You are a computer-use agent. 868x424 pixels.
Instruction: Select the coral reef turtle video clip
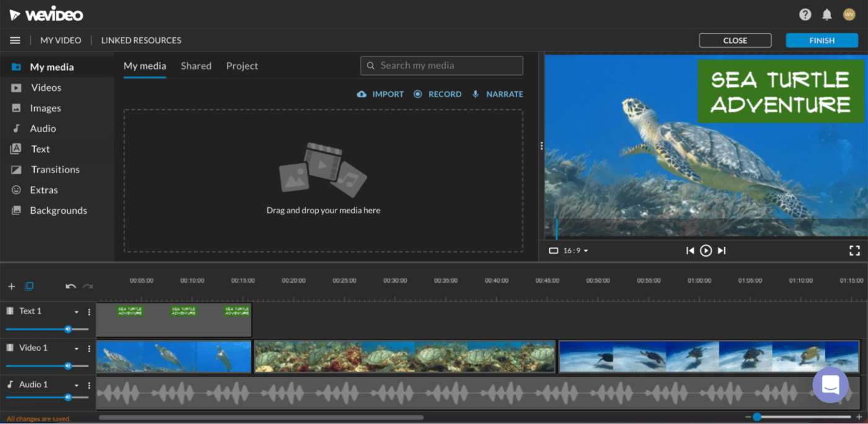click(x=405, y=356)
